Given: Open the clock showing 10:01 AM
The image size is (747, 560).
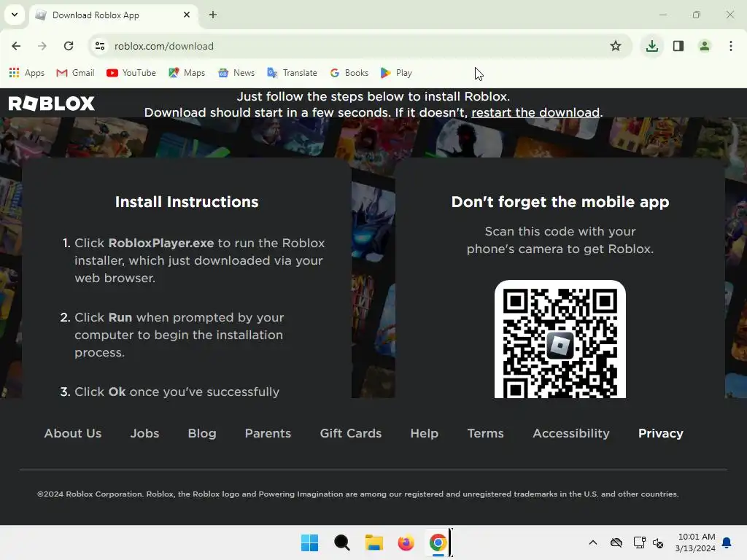Looking at the screenshot, I should pos(695,542).
